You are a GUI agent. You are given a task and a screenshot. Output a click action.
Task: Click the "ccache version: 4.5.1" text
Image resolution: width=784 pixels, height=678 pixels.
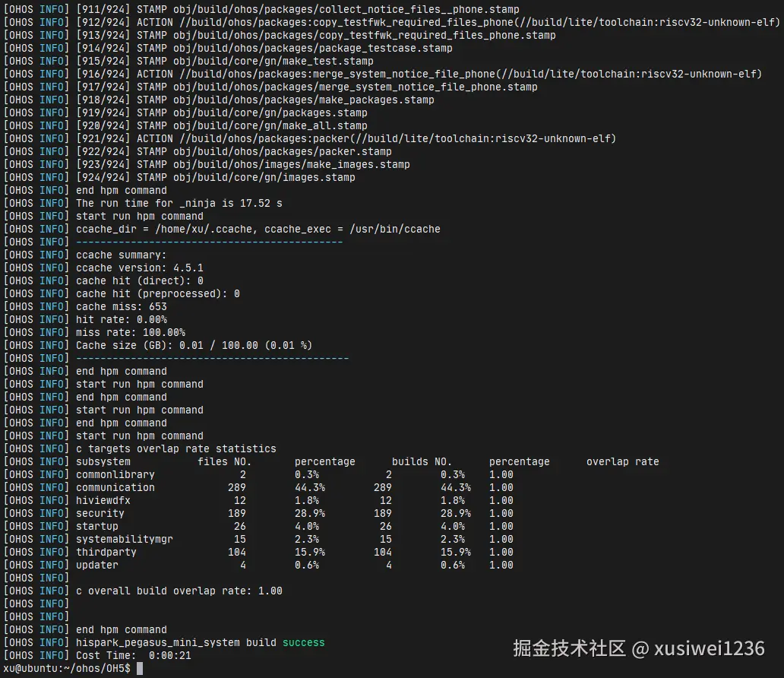click(x=139, y=268)
